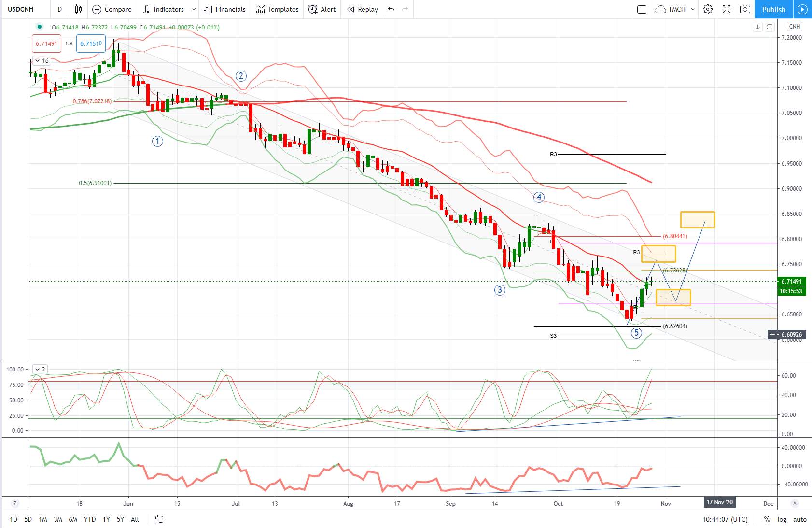Expand the TMCH layout dropdown arrow
812x528 pixels.
[x=693, y=9]
